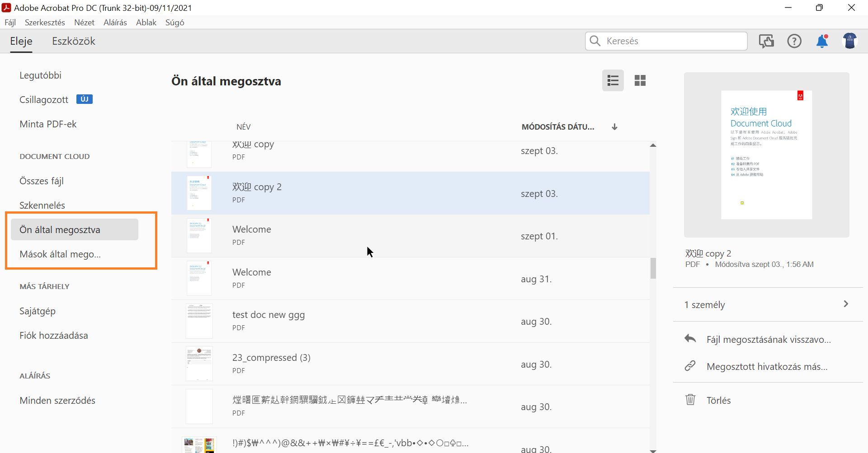Viewport: 868px width, 453px height.
Task: Switch to the Eszközök tab
Action: [x=74, y=41]
